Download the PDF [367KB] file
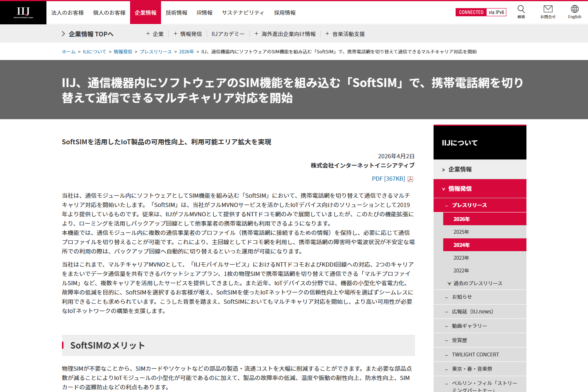 [x=388, y=179]
